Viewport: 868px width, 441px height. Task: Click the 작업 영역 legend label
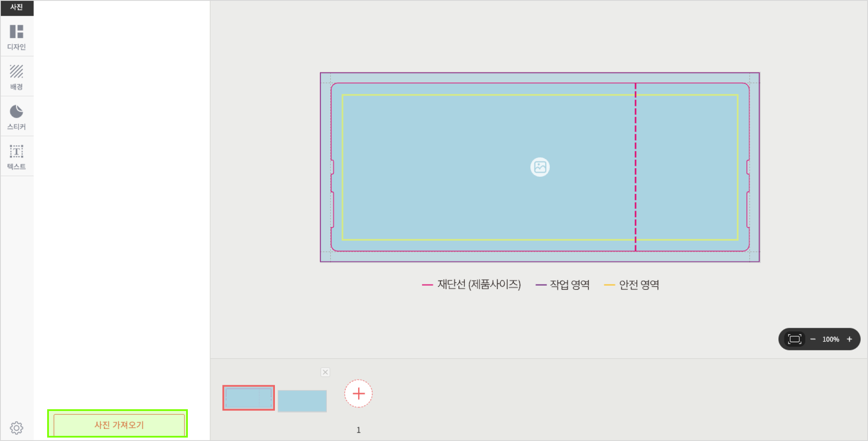point(570,284)
